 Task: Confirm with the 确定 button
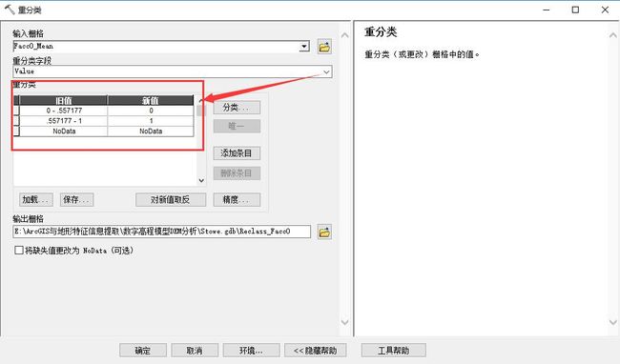[x=143, y=350]
